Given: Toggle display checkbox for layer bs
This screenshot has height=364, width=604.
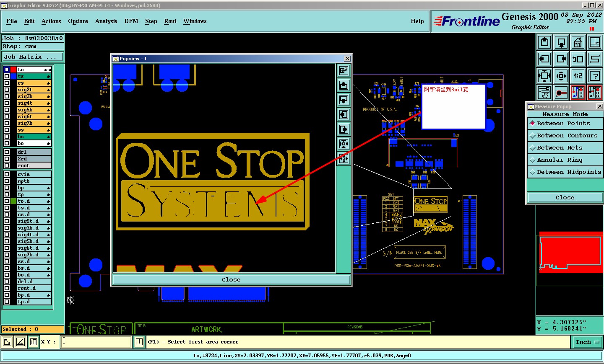Looking at the screenshot, I should [7, 137].
